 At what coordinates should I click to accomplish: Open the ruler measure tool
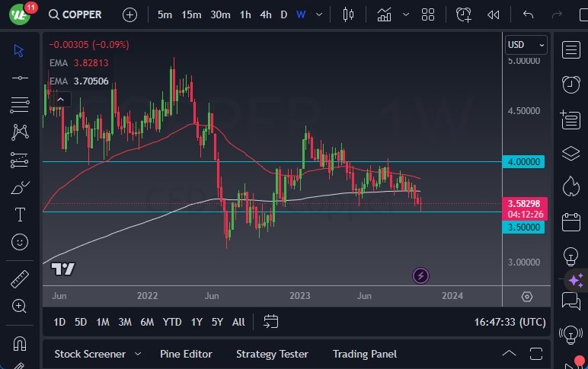pyautogui.click(x=20, y=278)
